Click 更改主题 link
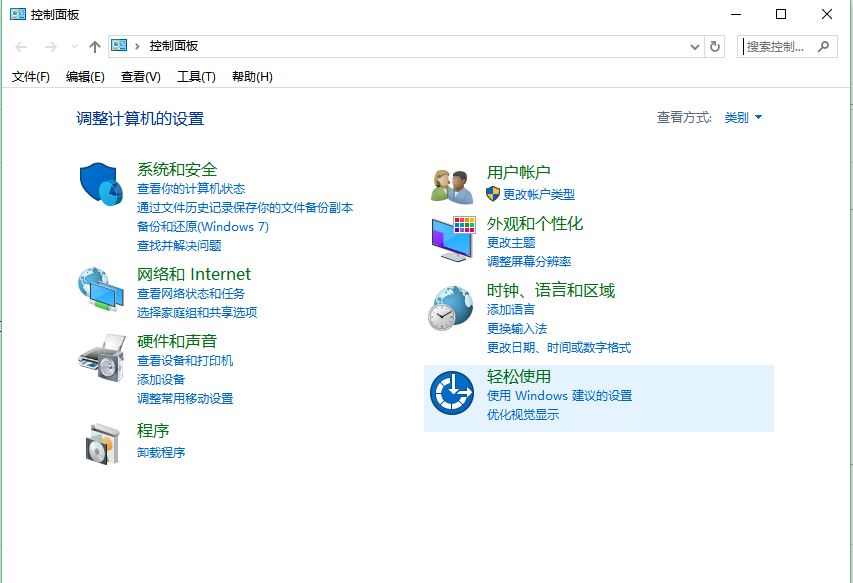Image resolution: width=853 pixels, height=583 pixels. pos(511,243)
